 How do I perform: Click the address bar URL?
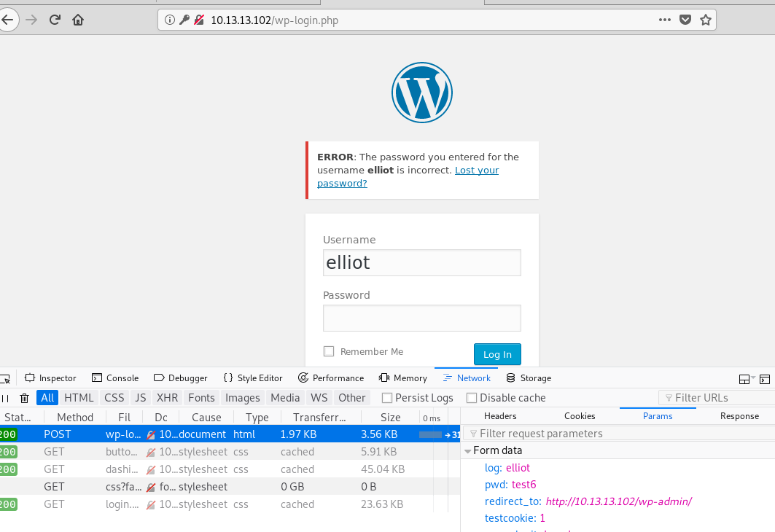274,20
